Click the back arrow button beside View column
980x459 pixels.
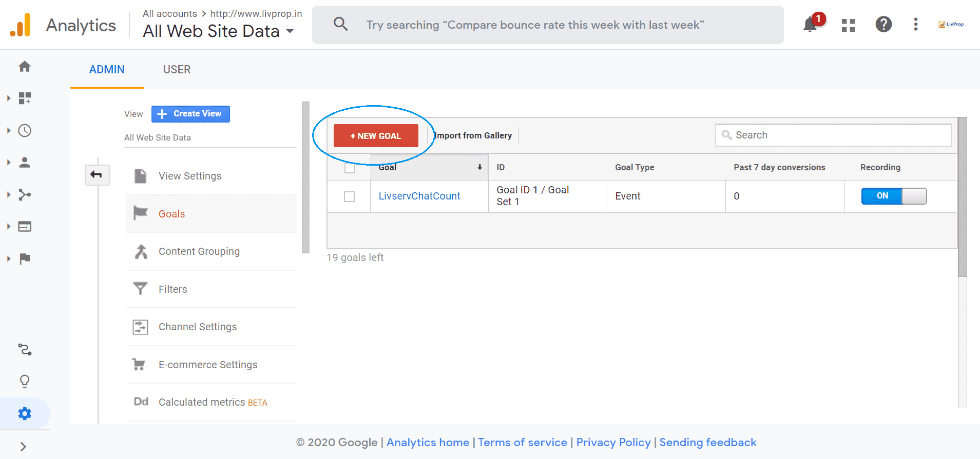click(97, 175)
